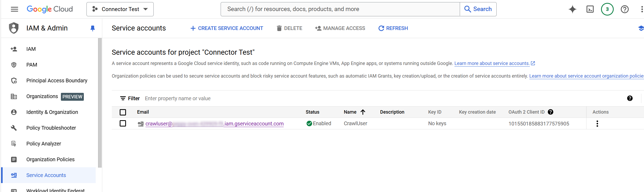Click the Policy Analyzer document icon
644x192 pixels.
click(14, 144)
